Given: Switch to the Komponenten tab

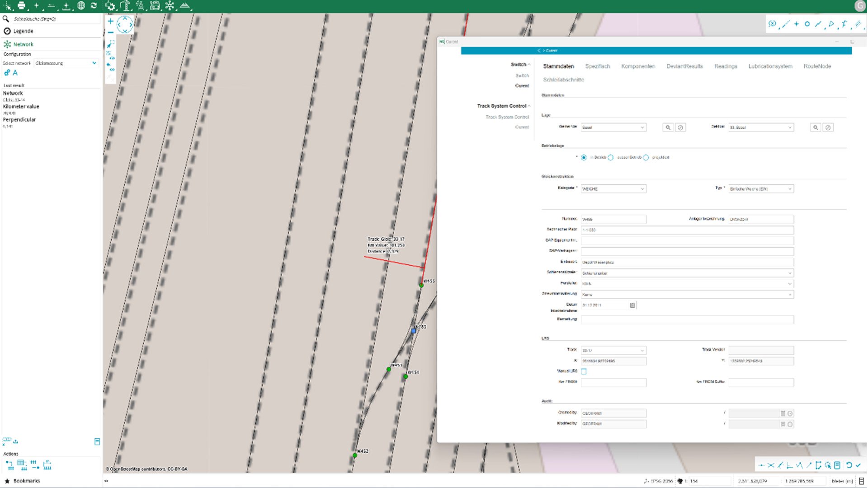Looking at the screenshot, I should pos(638,66).
